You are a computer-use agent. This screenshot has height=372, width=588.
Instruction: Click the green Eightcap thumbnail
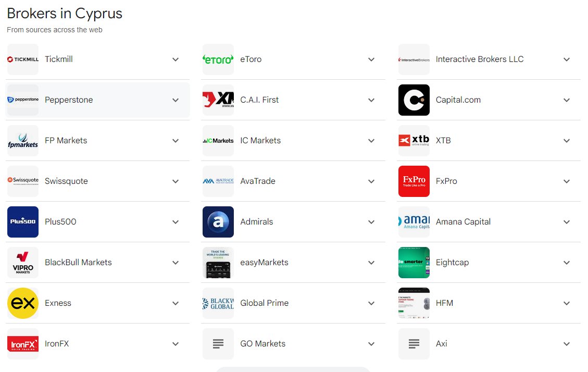tap(414, 263)
